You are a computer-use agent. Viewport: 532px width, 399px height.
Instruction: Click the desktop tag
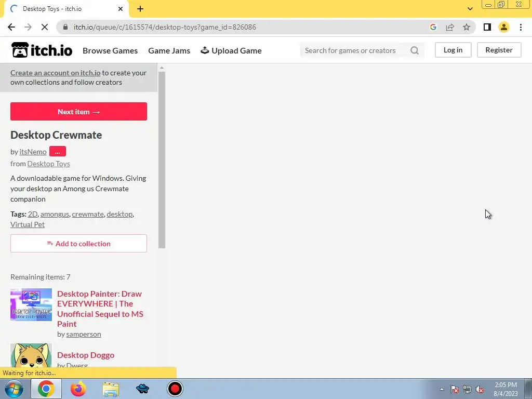[x=119, y=214]
